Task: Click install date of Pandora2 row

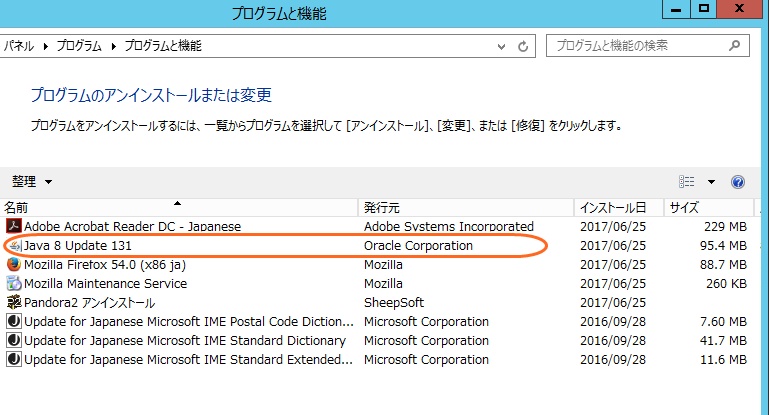Action: 613,302
